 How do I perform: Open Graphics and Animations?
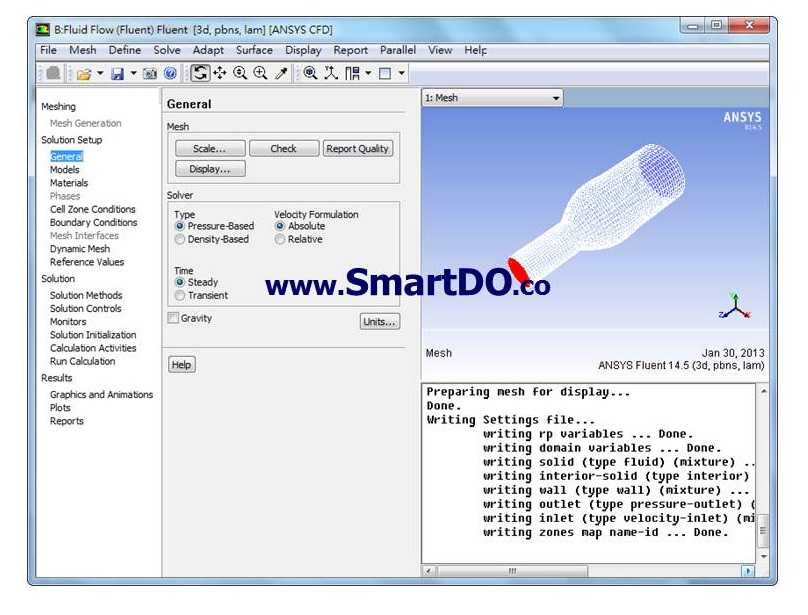tap(102, 394)
